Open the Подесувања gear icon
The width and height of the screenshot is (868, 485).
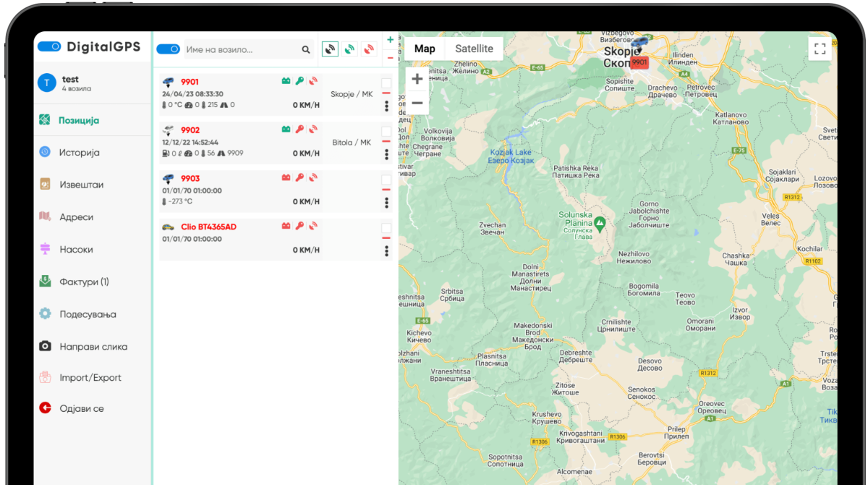coord(45,313)
